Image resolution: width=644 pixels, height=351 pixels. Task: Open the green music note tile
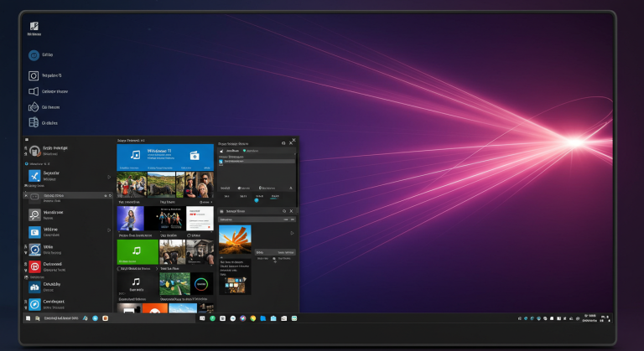tap(138, 251)
